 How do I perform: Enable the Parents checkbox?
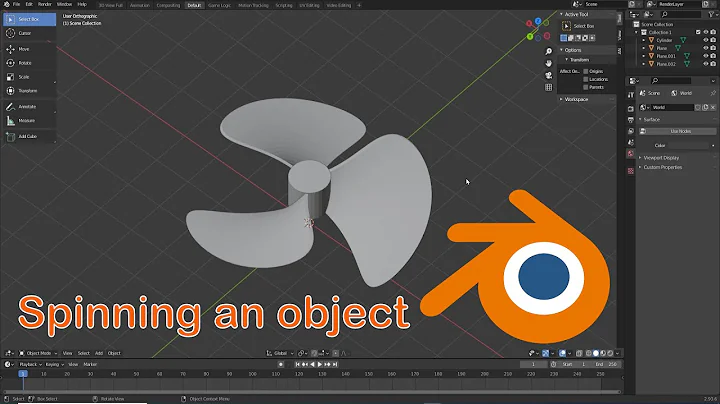click(585, 87)
